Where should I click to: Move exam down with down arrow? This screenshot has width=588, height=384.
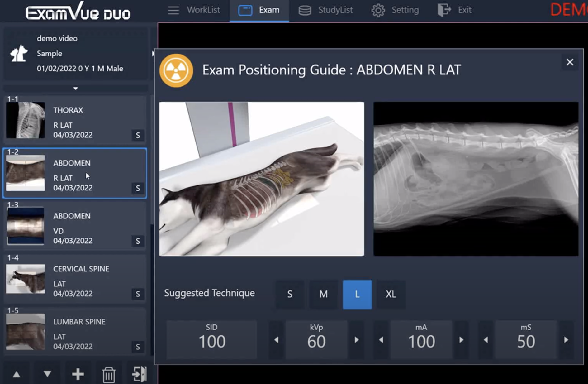point(47,374)
